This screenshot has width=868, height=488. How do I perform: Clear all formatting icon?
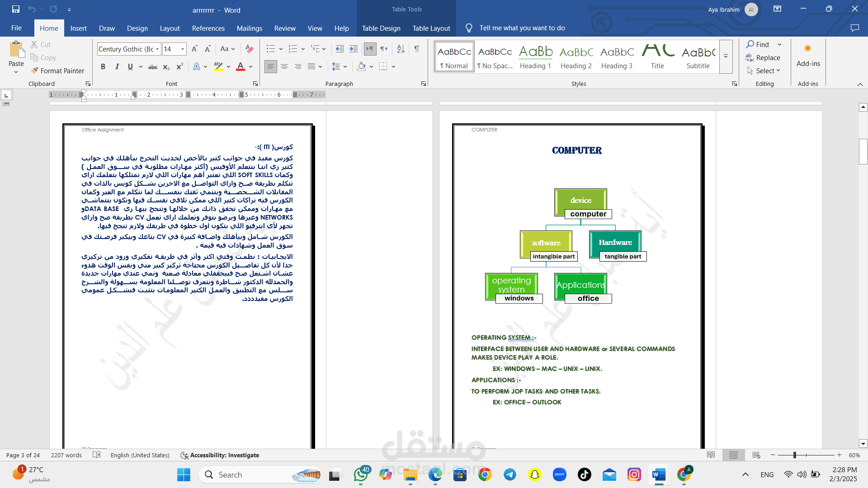[x=249, y=49]
